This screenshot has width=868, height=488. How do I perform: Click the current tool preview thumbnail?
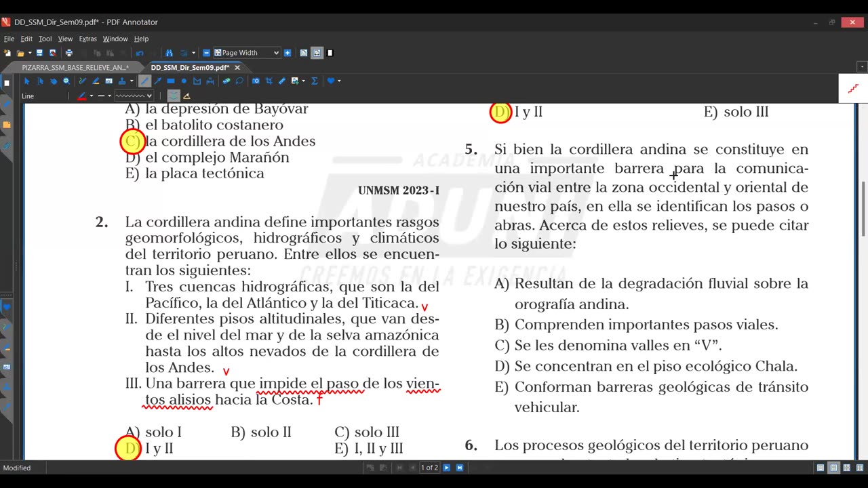pyautogui.click(x=853, y=89)
